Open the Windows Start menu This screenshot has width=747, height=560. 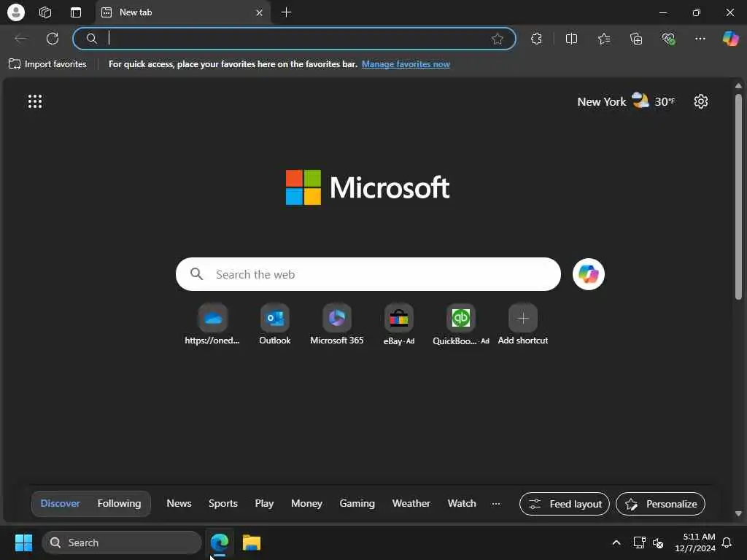pyautogui.click(x=23, y=542)
